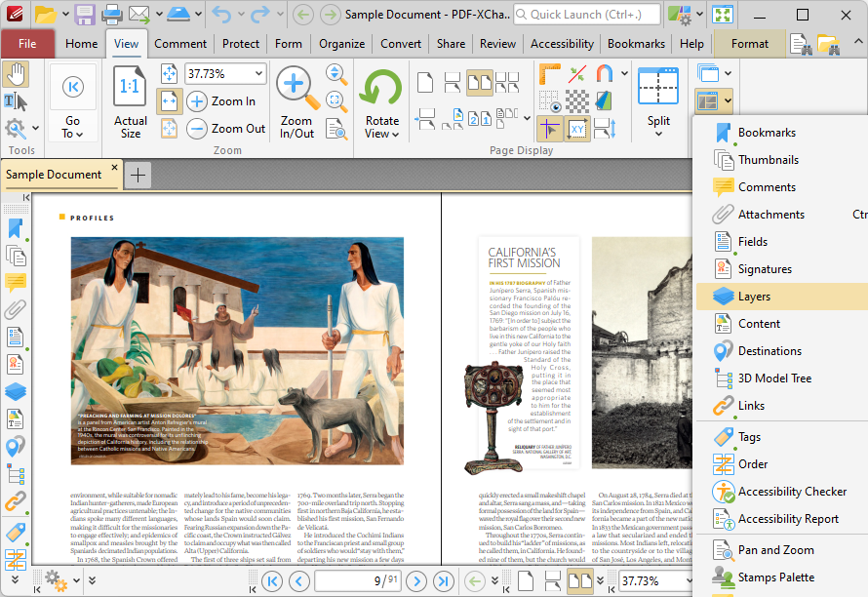Click the Split view icon
Screen dimensions: 868x597
click(x=658, y=87)
